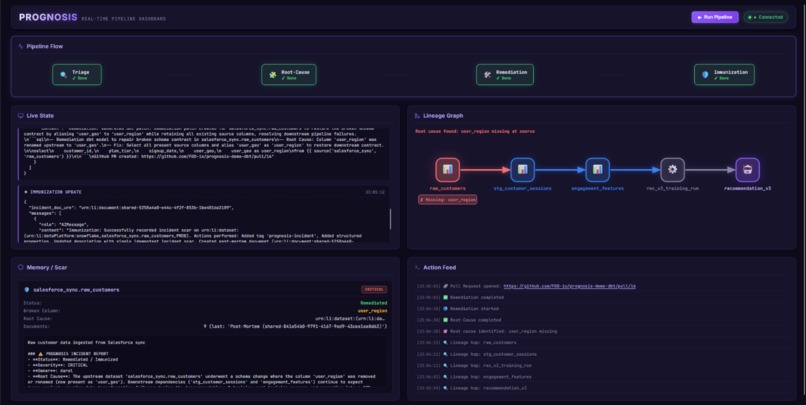Click the Connected status badge
Viewport: 806px width, 405px height.
pos(765,17)
